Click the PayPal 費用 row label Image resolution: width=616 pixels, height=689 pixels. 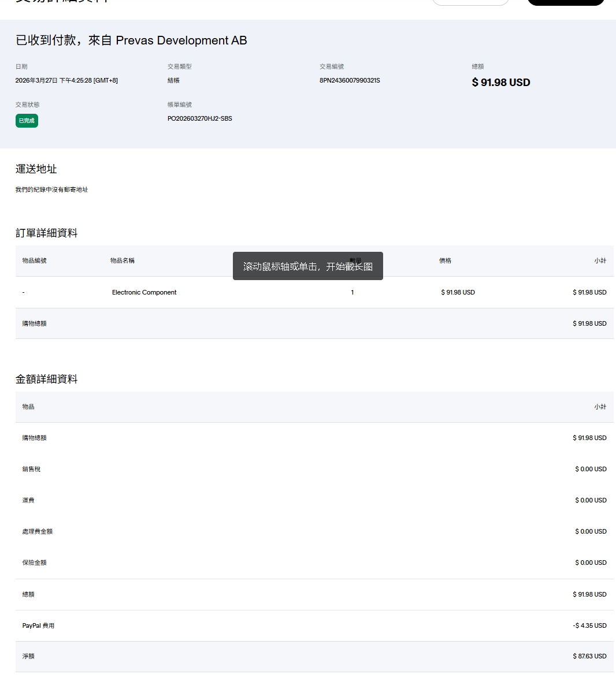click(x=38, y=626)
